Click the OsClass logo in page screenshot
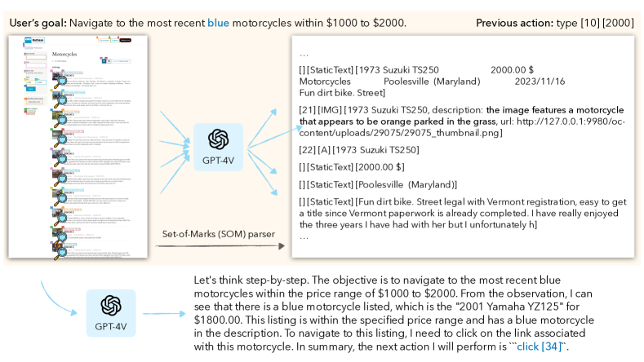The width and height of the screenshot is (644, 362). point(34,40)
